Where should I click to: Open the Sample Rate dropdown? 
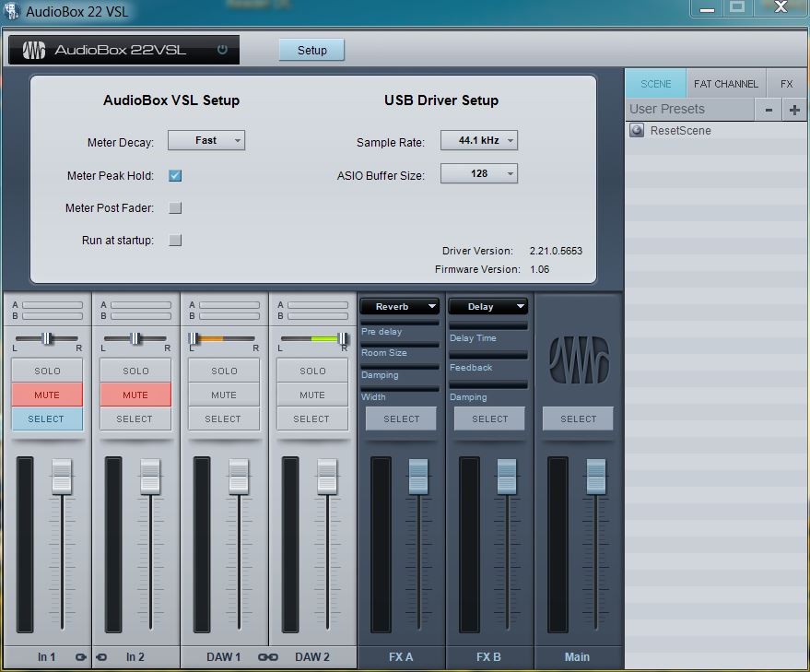479,141
